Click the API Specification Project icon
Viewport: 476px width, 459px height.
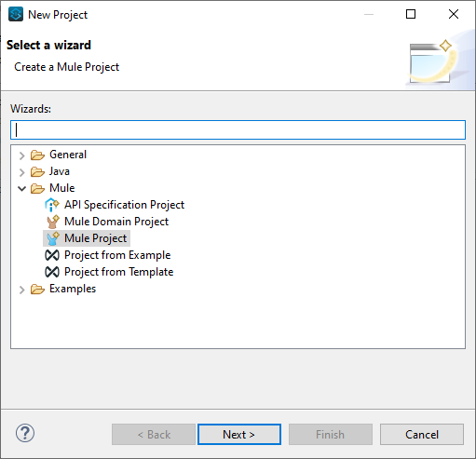52,205
